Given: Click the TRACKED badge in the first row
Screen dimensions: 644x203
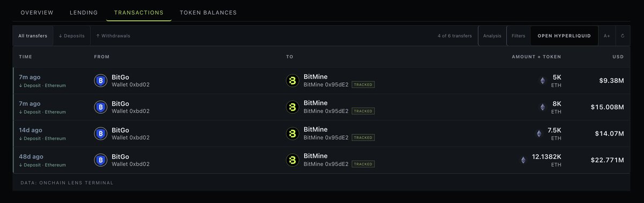Looking at the screenshot, I should pos(363,84).
